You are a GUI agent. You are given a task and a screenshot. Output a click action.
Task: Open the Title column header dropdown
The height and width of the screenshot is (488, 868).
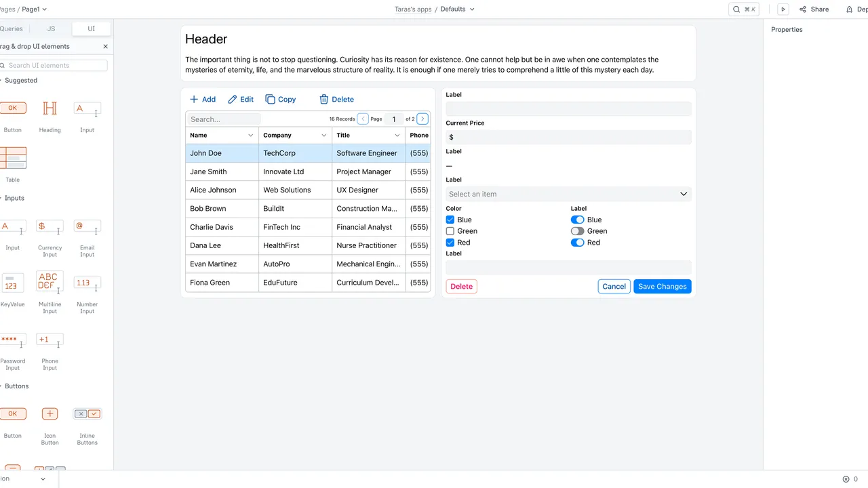click(x=397, y=136)
